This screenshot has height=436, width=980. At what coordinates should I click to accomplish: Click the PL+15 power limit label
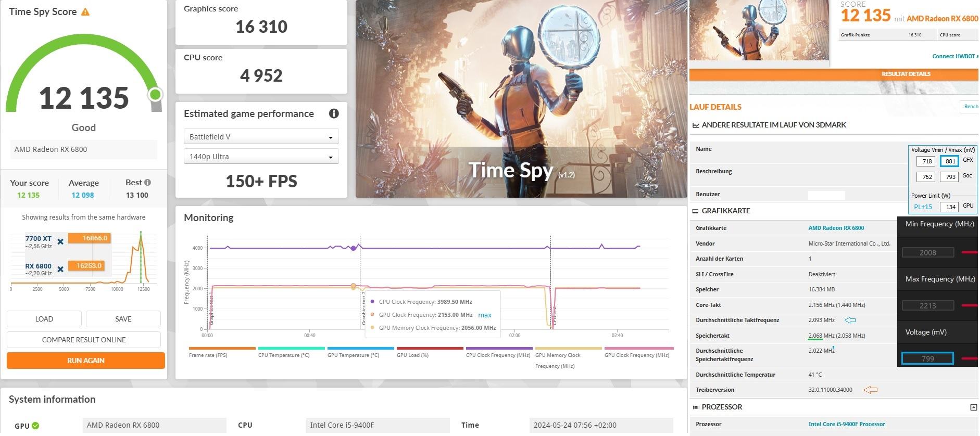click(923, 207)
